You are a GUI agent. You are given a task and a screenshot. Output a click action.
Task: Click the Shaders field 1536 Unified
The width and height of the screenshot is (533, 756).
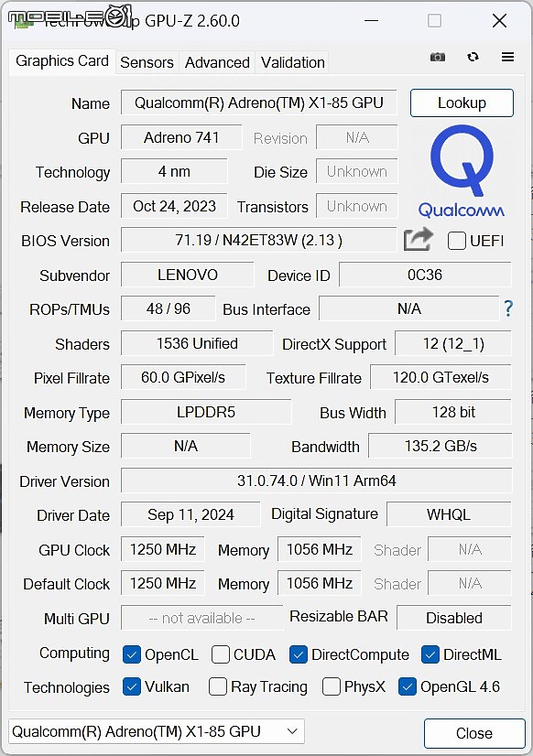coord(197,343)
